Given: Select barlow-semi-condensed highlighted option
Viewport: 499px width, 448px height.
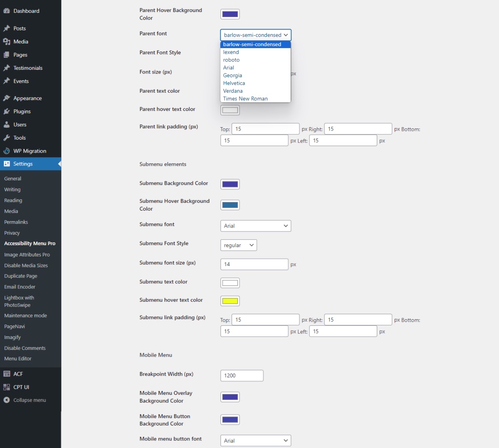Looking at the screenshot, I should coord(255,44).
